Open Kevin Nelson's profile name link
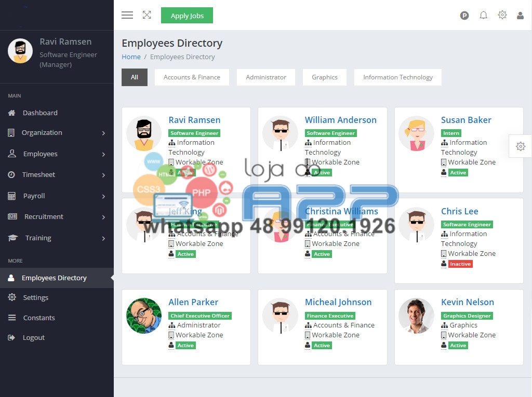This screenshot has width=532, height=397. pyautogui.click(x=467, y=302)
